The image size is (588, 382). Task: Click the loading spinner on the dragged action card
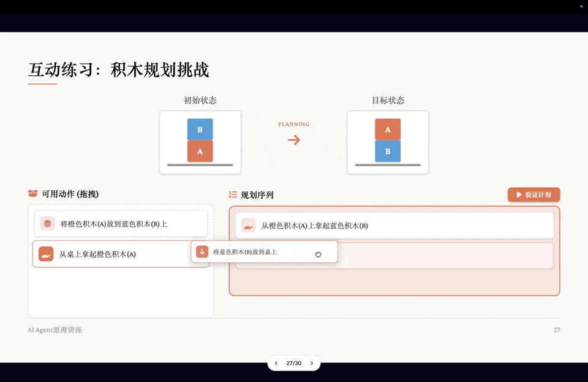tap(318, 254)
